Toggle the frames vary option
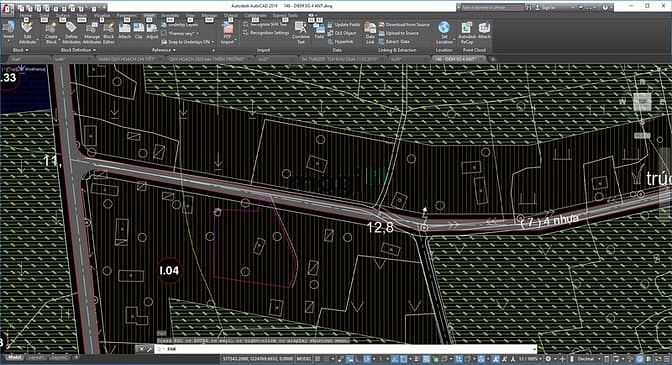672x365 pixels. (x=180, y=33)
